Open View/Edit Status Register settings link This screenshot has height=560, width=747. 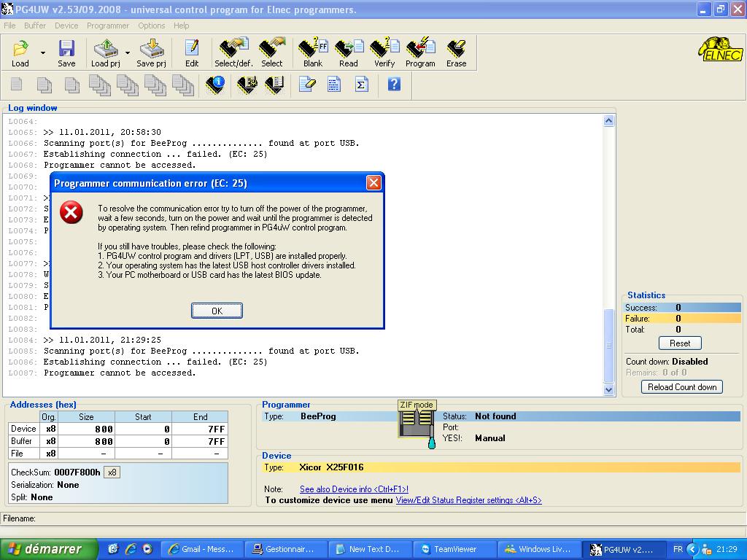(x=469, y=500)
